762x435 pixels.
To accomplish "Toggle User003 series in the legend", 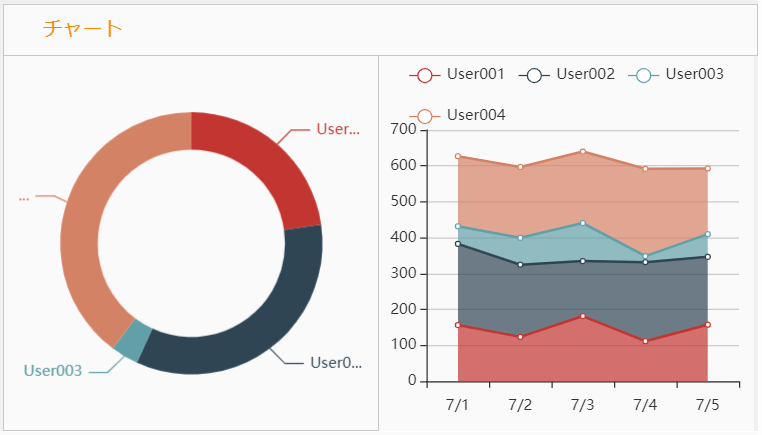I will click(694, 74).
